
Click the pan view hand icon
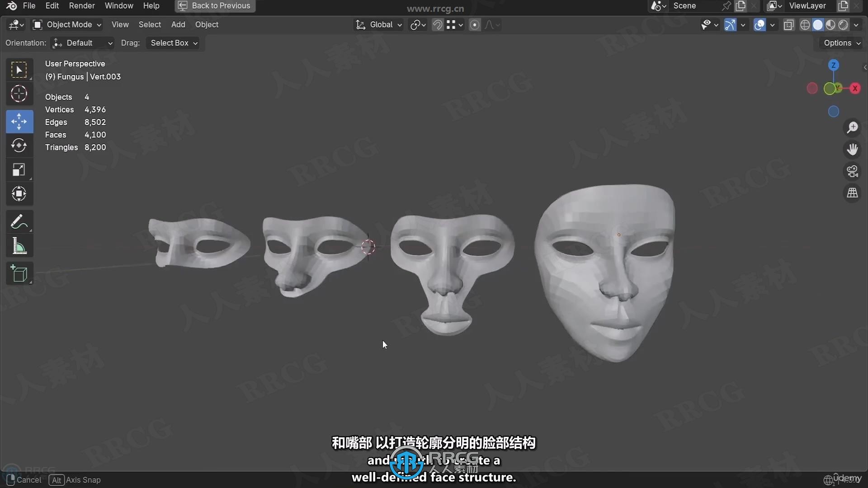[x=852, y=150]
